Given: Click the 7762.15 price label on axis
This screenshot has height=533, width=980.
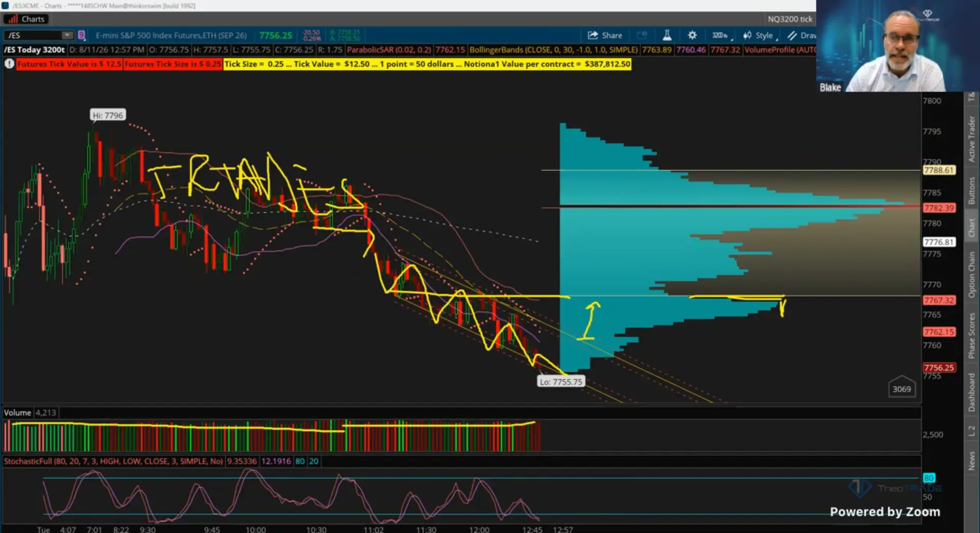Looking at the screenshot, I should tap(939, 332).
